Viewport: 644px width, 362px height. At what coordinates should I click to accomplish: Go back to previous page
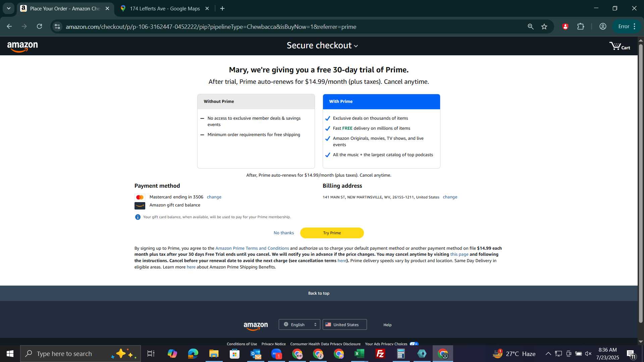click(9, 26)
